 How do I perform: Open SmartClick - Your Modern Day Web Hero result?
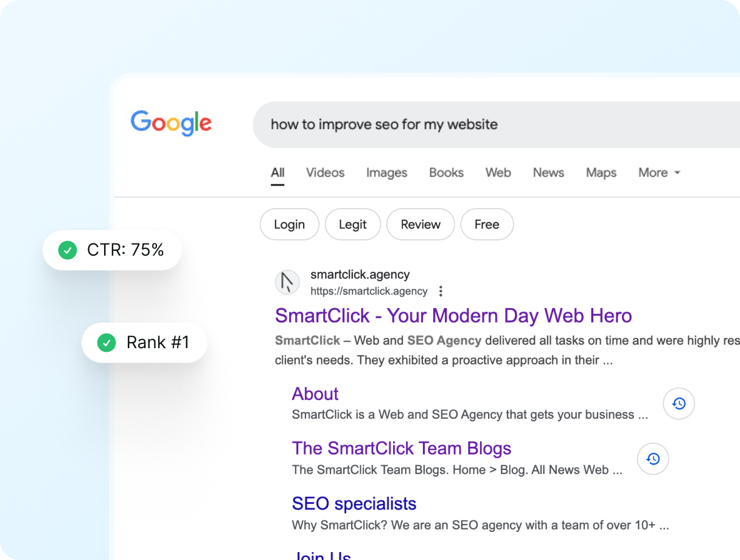(x=453, y=316)
